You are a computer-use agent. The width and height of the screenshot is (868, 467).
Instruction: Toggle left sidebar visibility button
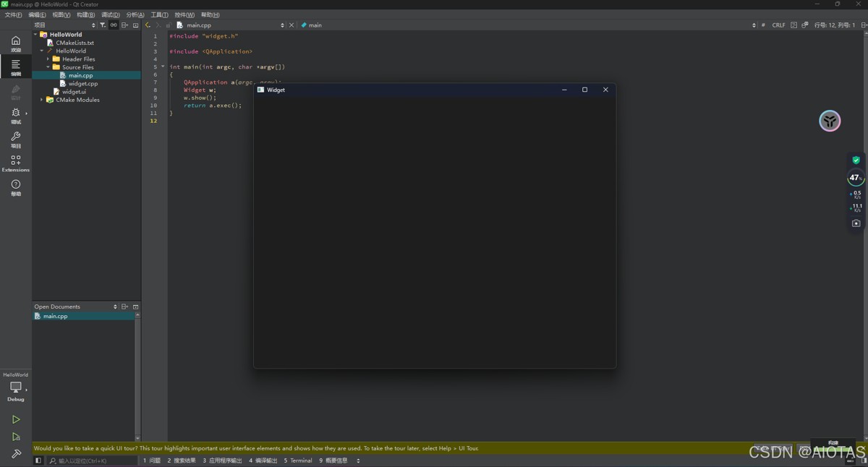pos(38,460)
